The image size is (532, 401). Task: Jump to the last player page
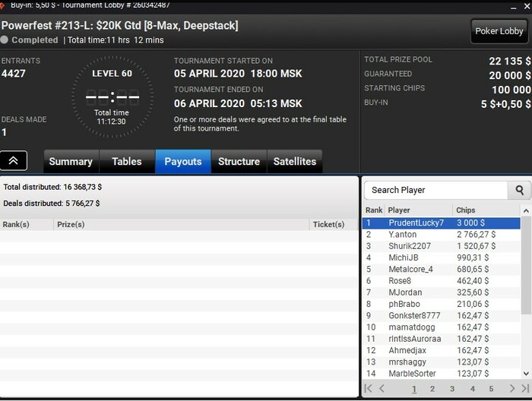(x=525, y=388)
